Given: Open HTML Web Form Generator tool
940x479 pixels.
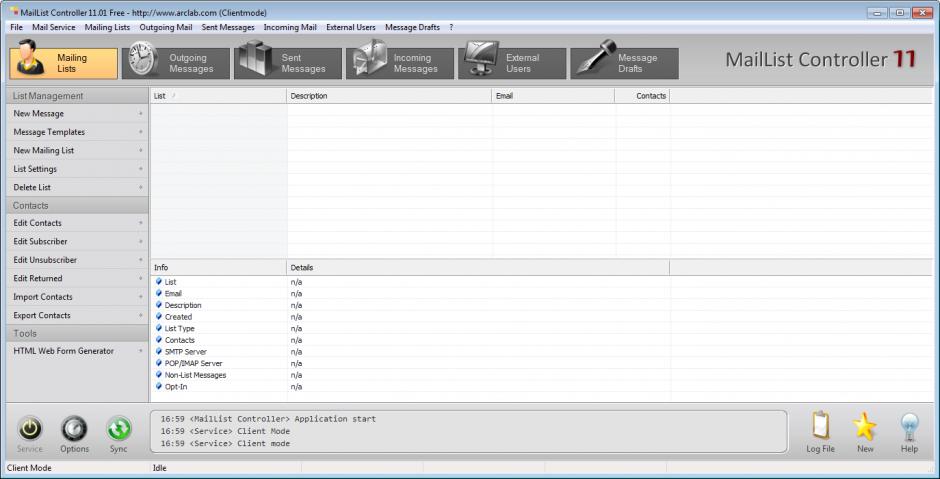Looking at the screenshot, I should coord(77,351).
